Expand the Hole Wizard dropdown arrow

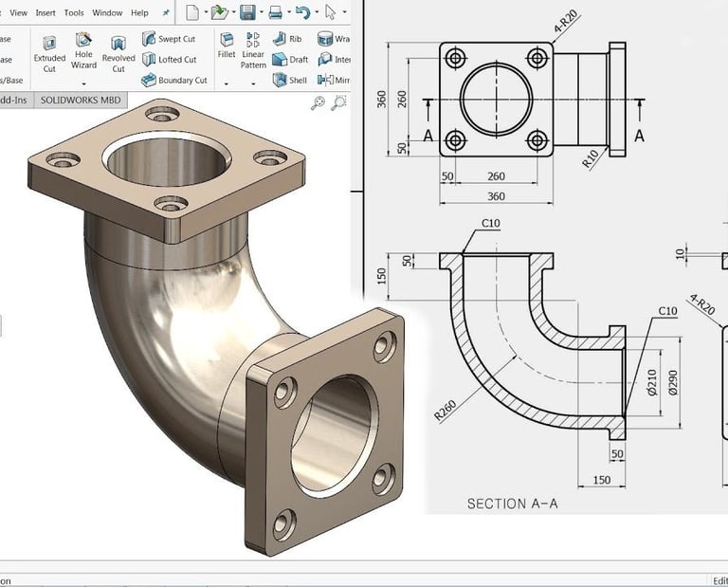pyautogui.click(x=84, y=84)
